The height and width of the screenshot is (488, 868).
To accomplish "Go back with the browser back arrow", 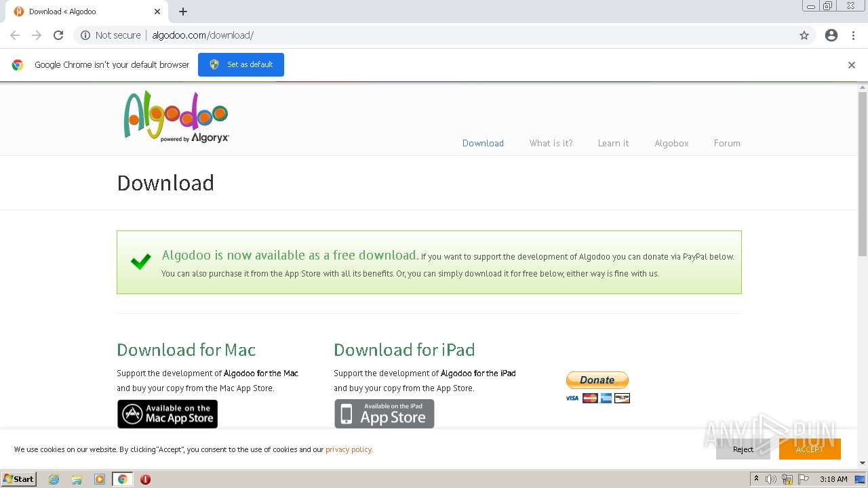I will pos(15,35).
